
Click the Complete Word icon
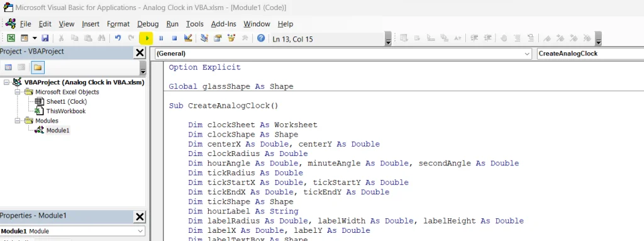coord(458,38)
